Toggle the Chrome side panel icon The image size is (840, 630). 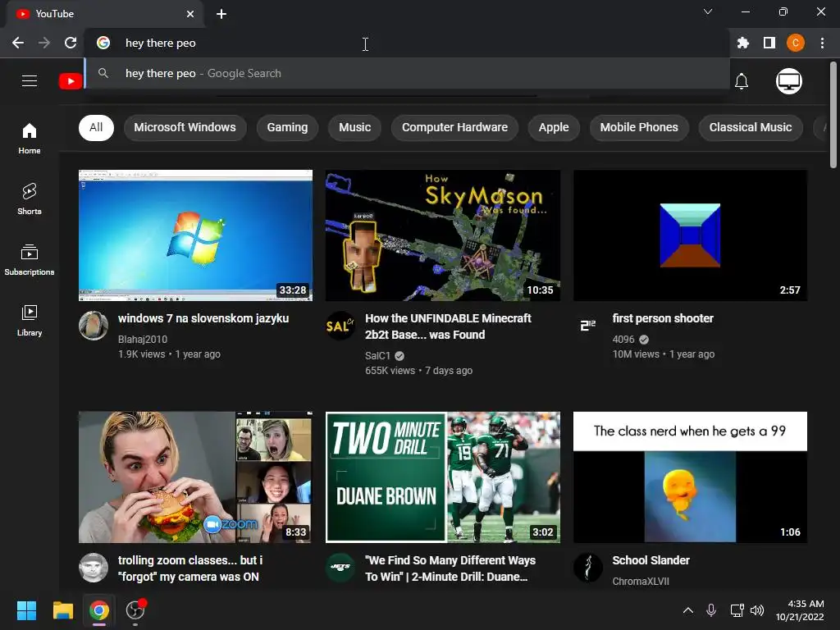pyautogui.click(x=769, y=43)
